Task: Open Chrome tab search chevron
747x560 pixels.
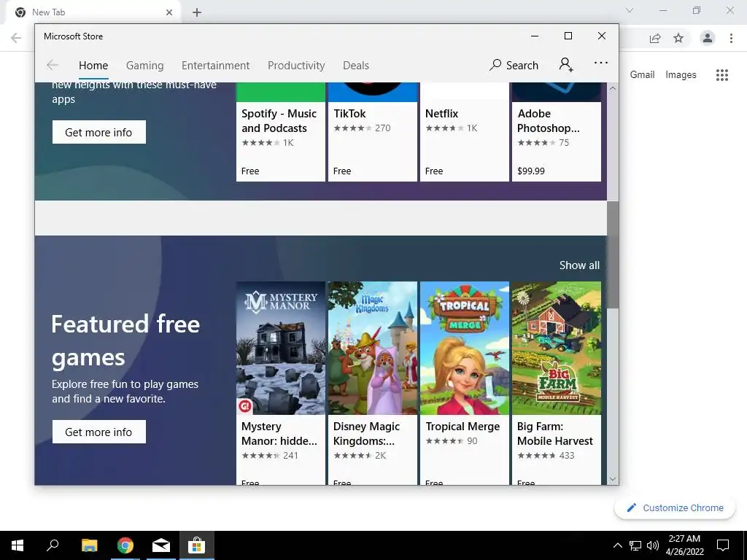Action: coord(630,10)
